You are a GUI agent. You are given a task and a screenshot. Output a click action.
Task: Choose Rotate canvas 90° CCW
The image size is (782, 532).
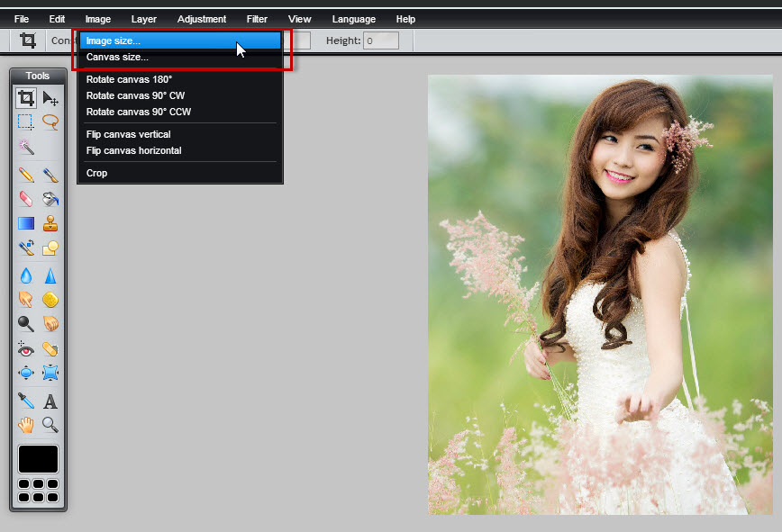[180, 112]
